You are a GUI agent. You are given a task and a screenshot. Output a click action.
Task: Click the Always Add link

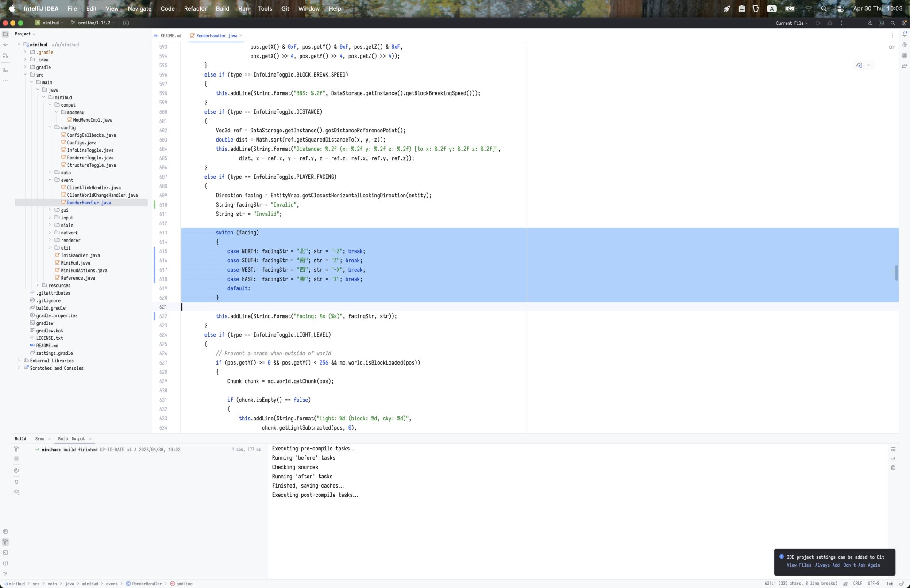click(827, 565)
